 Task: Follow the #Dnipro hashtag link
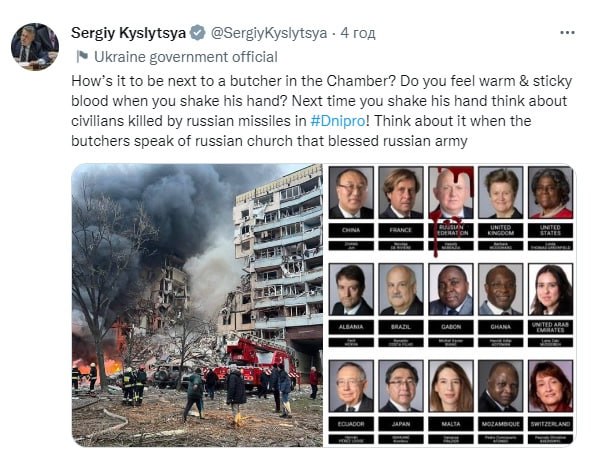pos(338,121)
